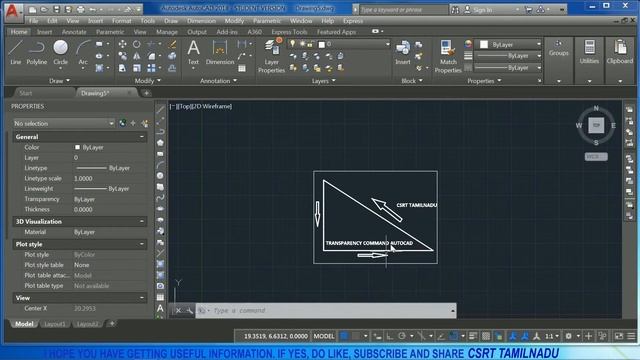Select the multiline text A tool in vertical toolbar
The width and height of the screenshot is (640, 360).
160,308
